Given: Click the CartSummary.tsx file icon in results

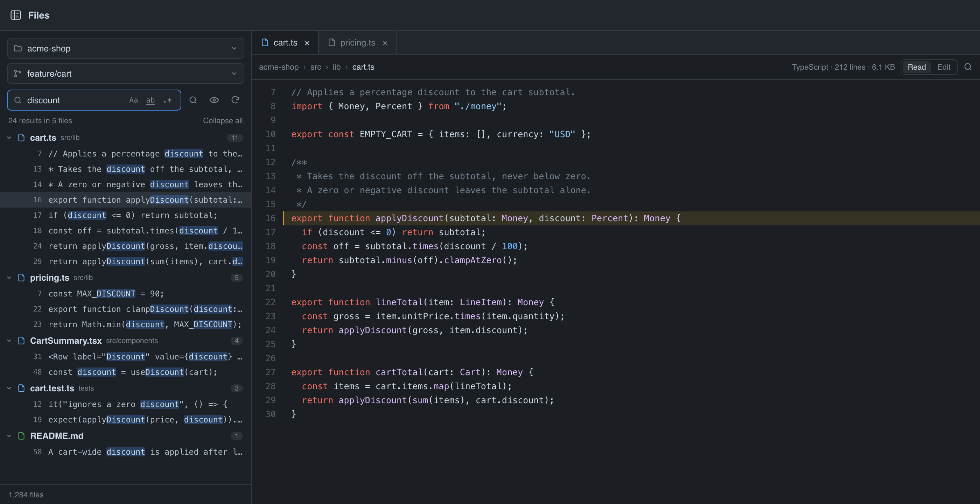Looking at the screenshot, I should pyautogui.click(x=21, y=341).
